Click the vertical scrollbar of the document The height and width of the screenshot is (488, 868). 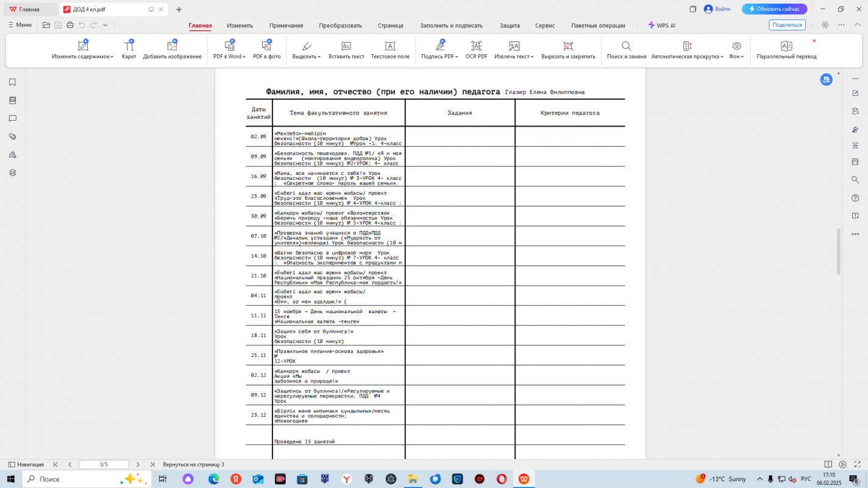coord(839,251)
